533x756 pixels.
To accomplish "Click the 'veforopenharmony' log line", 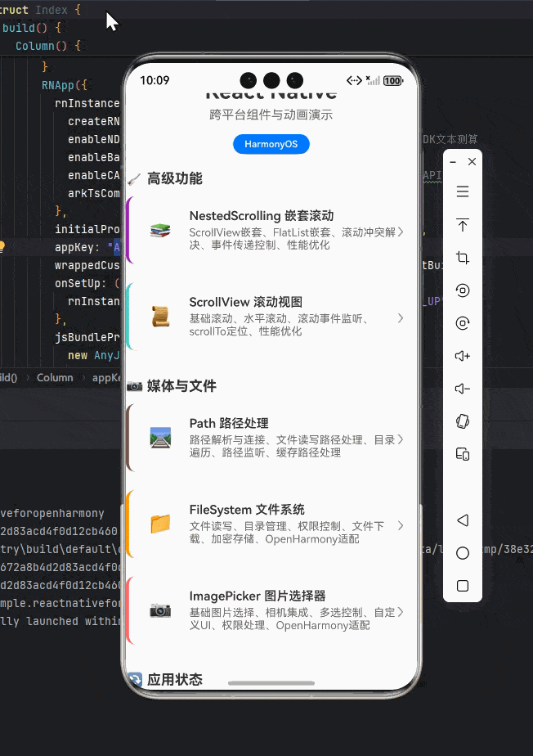I will pyautogui.click(x=52, y=513).
